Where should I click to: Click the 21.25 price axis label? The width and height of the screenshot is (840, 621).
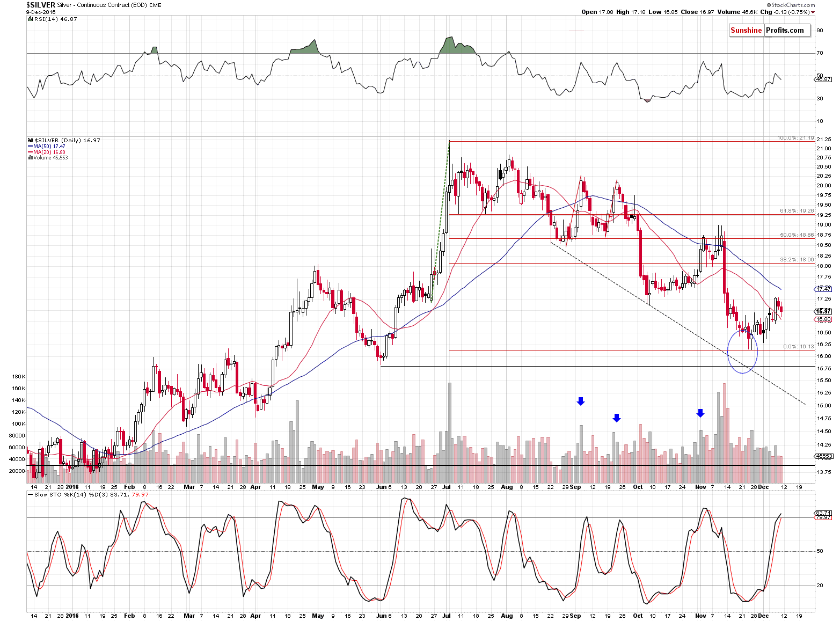824,140
